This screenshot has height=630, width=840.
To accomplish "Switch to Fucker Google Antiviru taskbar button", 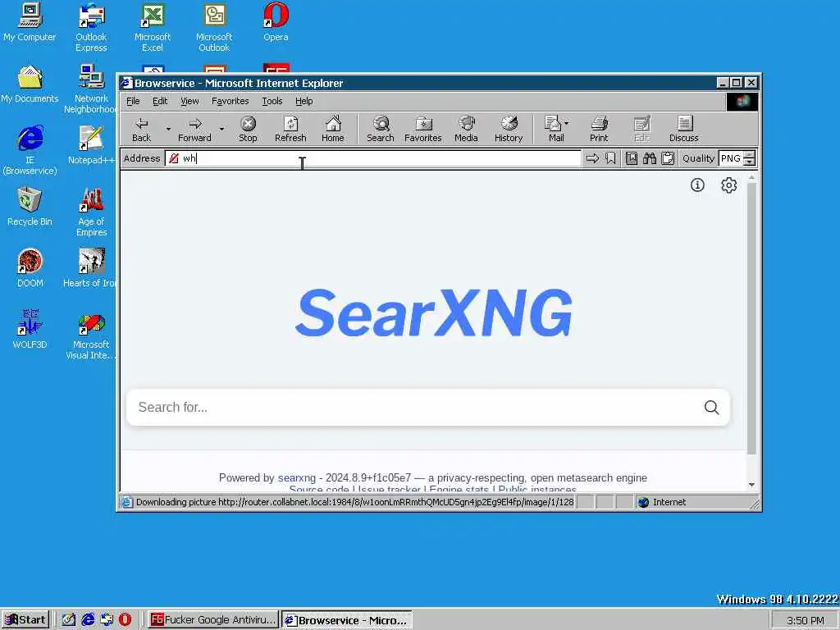I will pyautogui.click(x=212, y=620).
